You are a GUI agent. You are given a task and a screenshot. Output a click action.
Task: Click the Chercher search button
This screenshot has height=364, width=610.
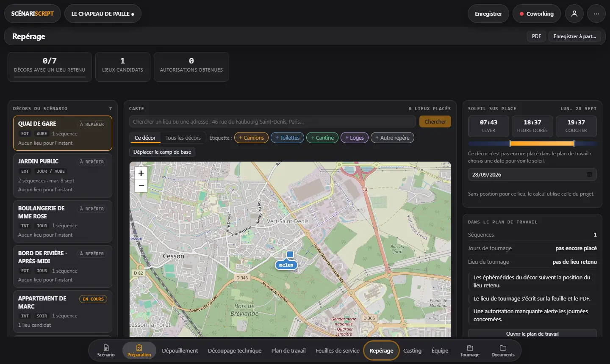(x=435, y=121)
